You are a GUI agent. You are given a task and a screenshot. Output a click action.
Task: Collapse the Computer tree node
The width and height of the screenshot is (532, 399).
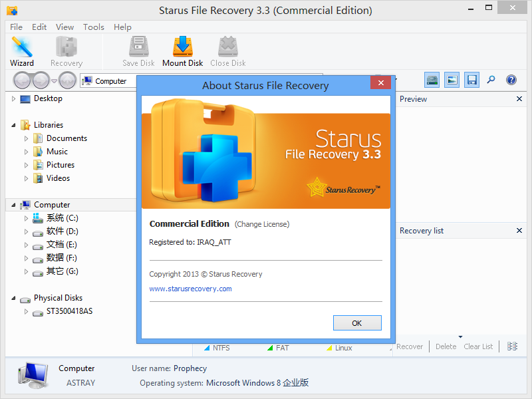click(x=13, y=205)
